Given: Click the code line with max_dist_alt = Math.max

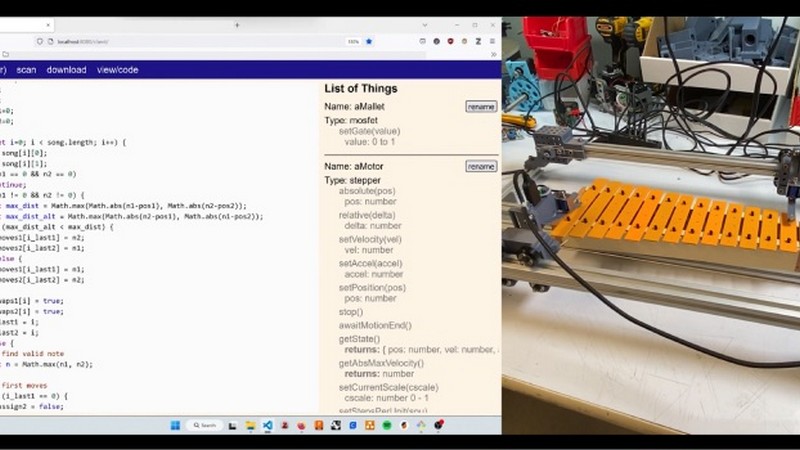Looking at the screenshot, I should coord(132,216).
